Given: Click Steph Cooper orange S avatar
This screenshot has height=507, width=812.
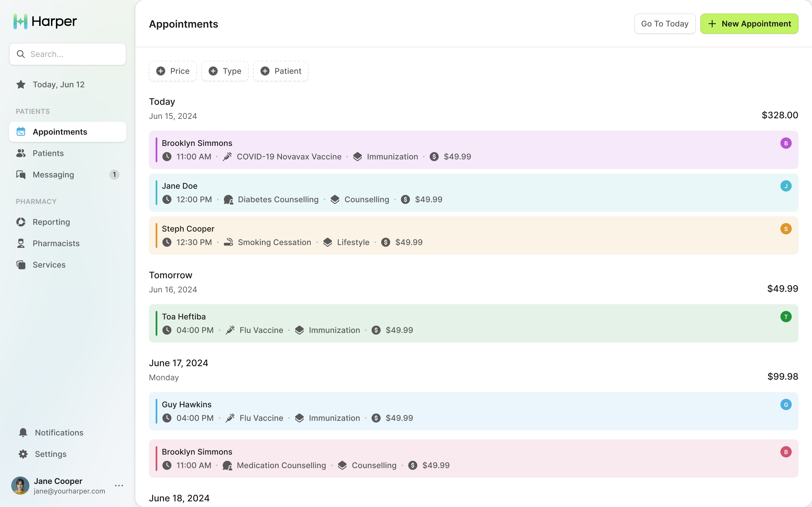Looking at the screenshot, I should [x=786, y=229].
